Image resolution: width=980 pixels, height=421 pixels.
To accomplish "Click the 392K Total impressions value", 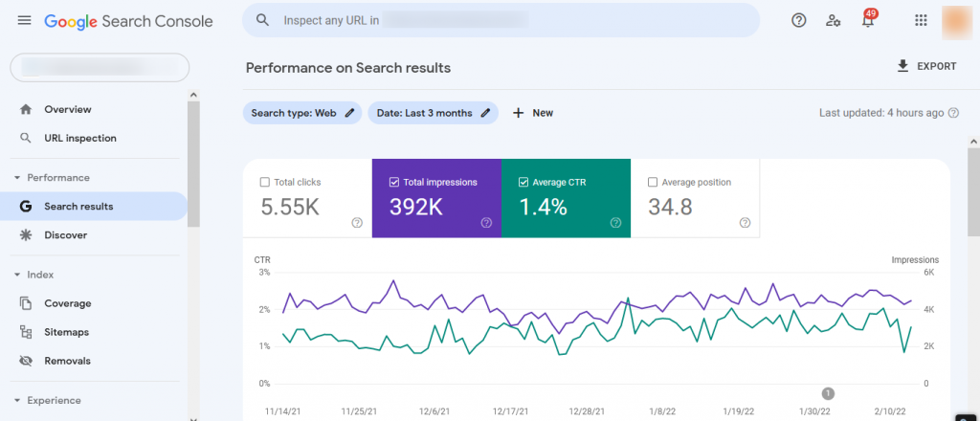I will (x=416, y=207).
